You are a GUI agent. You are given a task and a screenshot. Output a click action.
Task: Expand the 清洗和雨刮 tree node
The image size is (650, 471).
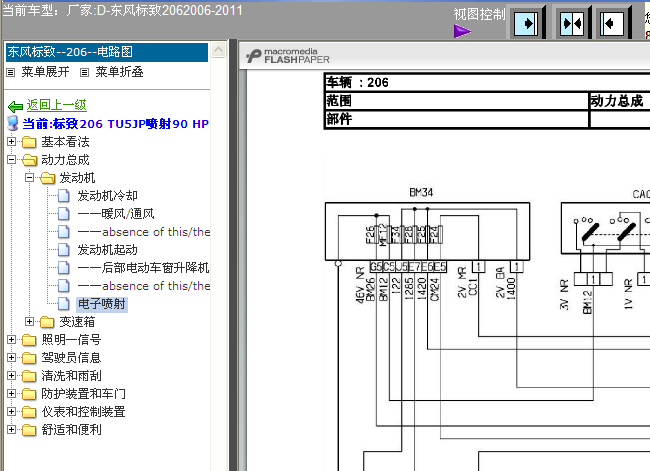pyautogui.click(x=12, y=376)
